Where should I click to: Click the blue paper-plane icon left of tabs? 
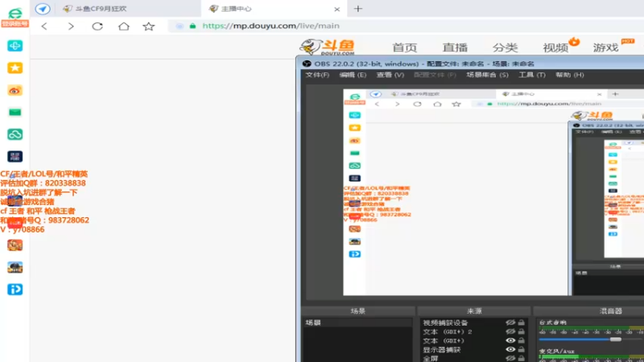click(x=43, y=9)
